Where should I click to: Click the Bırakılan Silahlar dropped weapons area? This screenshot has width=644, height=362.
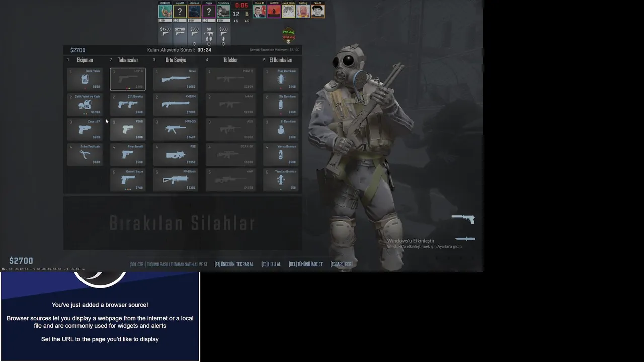click(182, 223)
